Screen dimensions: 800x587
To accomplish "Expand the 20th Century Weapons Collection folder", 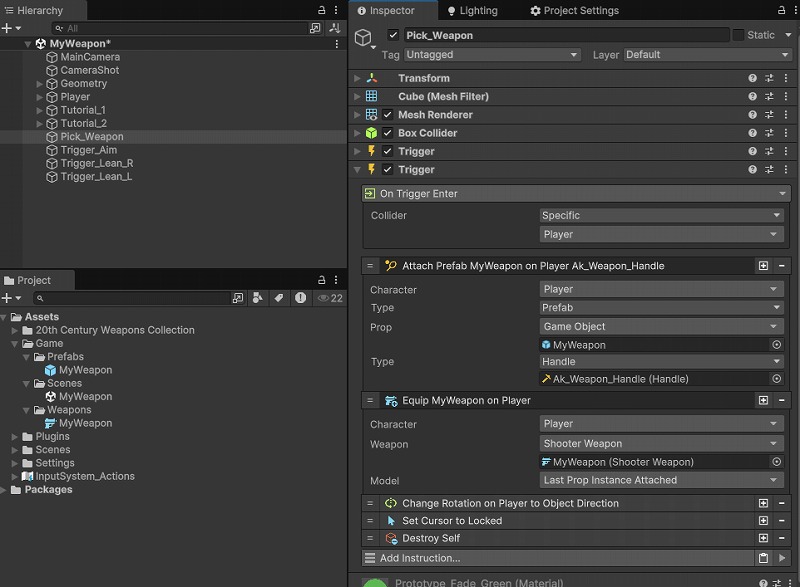I will pyautogui.click(x=15, y=330).
